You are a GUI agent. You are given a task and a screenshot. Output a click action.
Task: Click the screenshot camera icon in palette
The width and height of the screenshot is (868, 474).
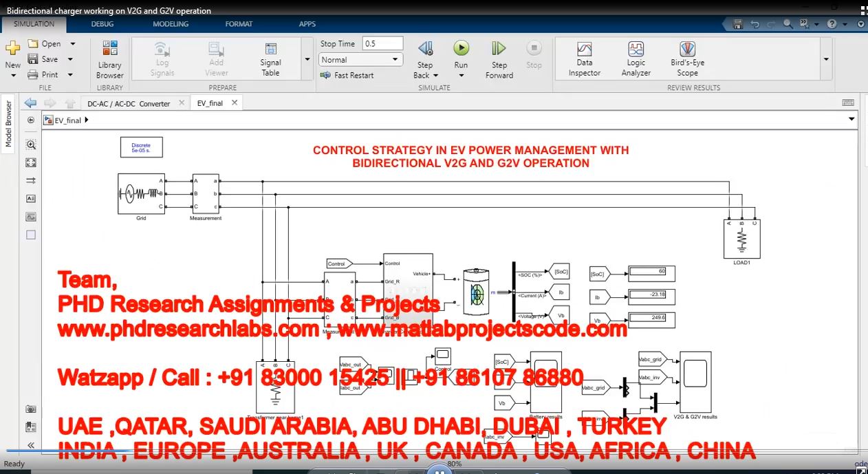30,409
